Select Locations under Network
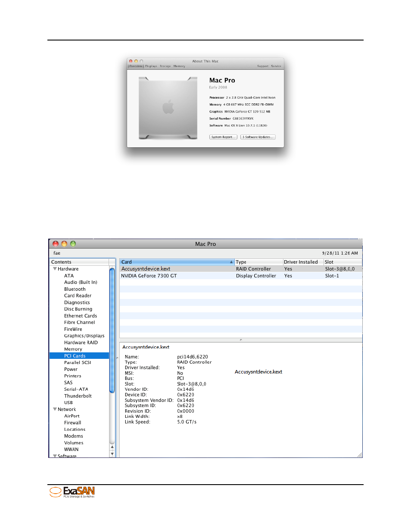 point(75,429)
